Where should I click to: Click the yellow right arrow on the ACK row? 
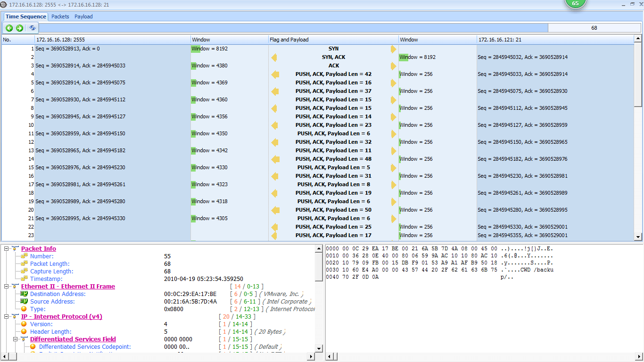point(394,66)
